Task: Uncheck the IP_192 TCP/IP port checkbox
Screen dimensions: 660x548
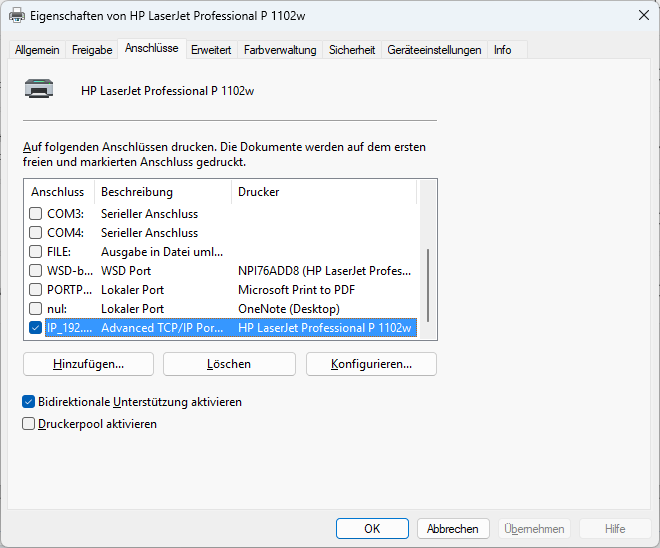Action: (35, 327)
